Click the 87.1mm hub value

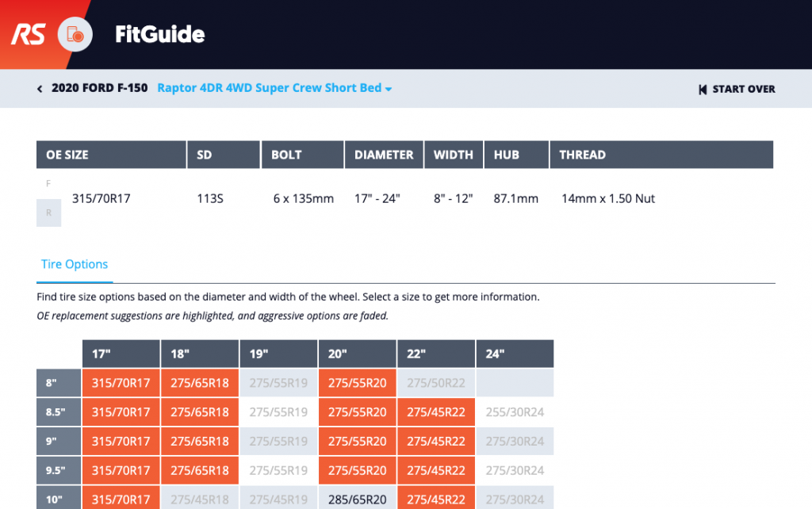coord(515,198)
